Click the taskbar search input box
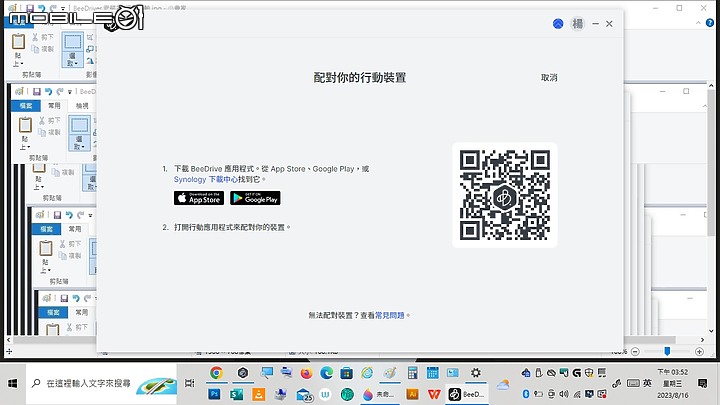 (101, 383)
